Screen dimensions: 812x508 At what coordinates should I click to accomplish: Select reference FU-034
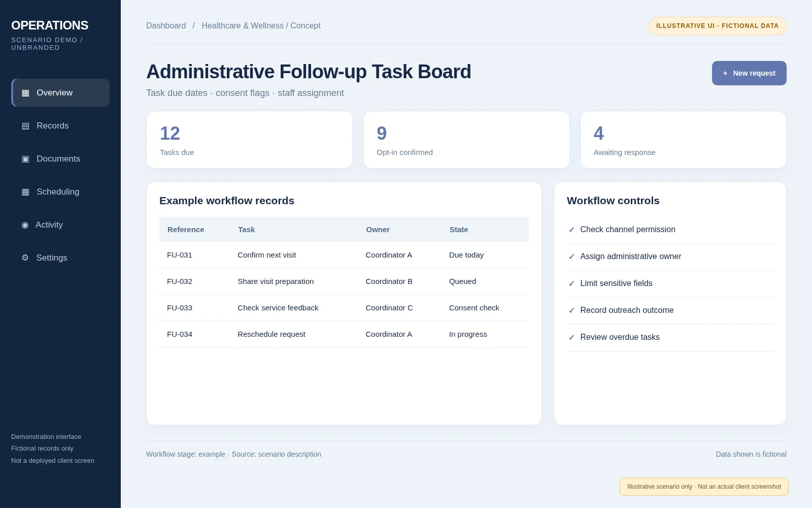click(x=180, y=334)
